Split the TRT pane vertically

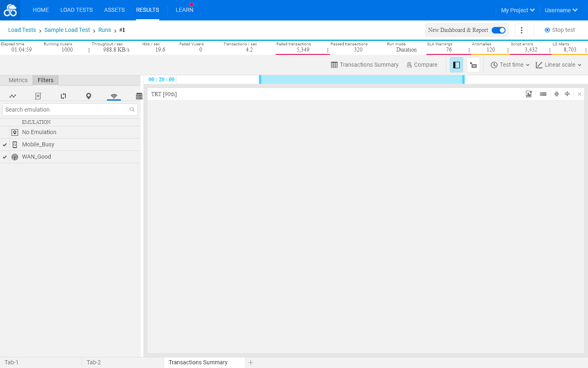pyautogui.click(x=557, y=94)
